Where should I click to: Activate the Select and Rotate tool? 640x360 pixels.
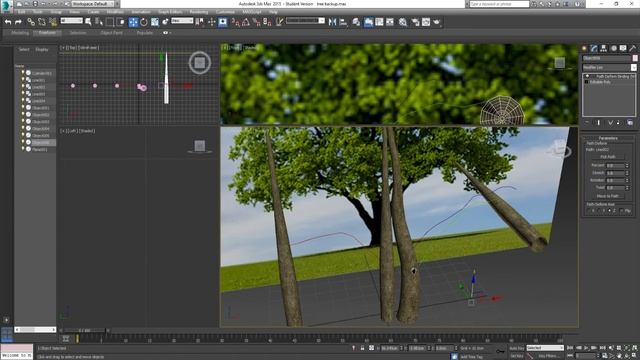point(144,22)
